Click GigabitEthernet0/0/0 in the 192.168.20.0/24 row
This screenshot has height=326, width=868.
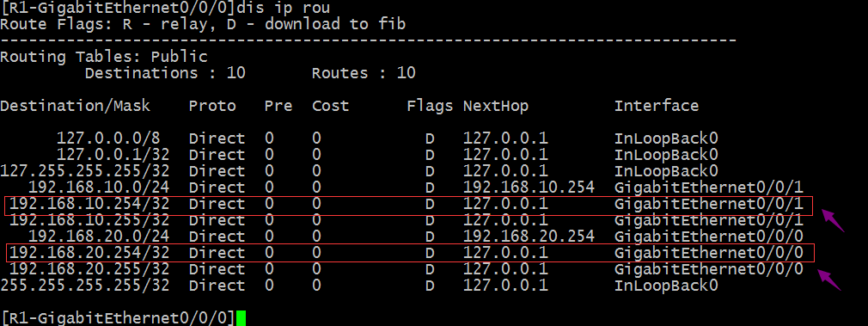pos(708,237)
